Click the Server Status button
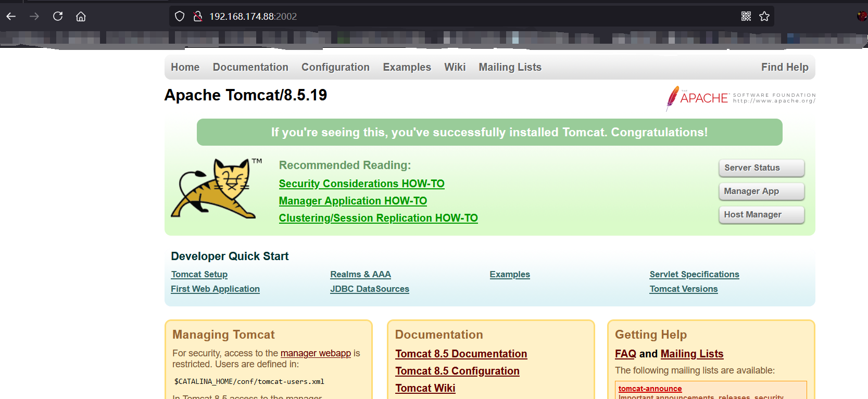Screen dimensions: 868x399 [761, 168]
